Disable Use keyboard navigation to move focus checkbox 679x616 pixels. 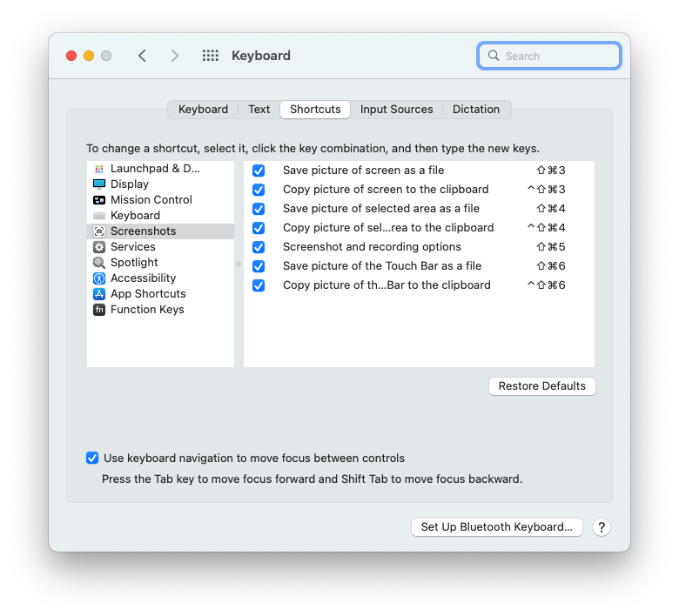(92, 458)
